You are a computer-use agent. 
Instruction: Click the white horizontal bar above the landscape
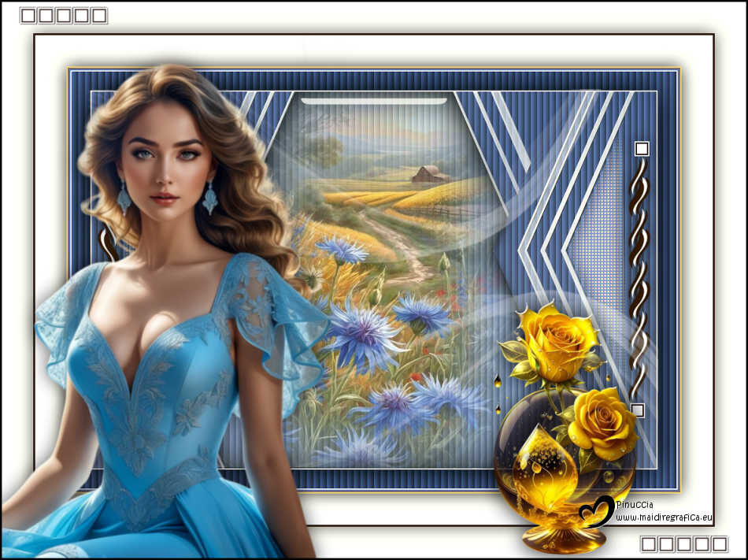click(374, 101)
